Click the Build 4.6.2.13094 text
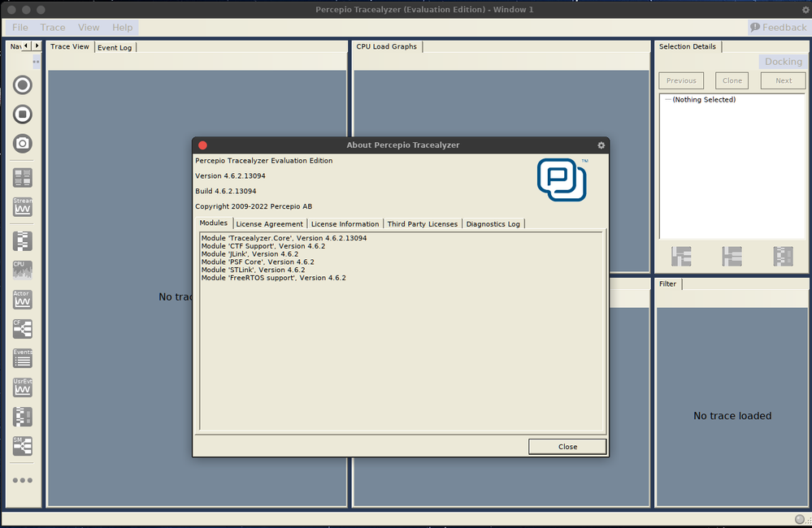Viewport: 812px width, 528px height. (x=225, y=191)
